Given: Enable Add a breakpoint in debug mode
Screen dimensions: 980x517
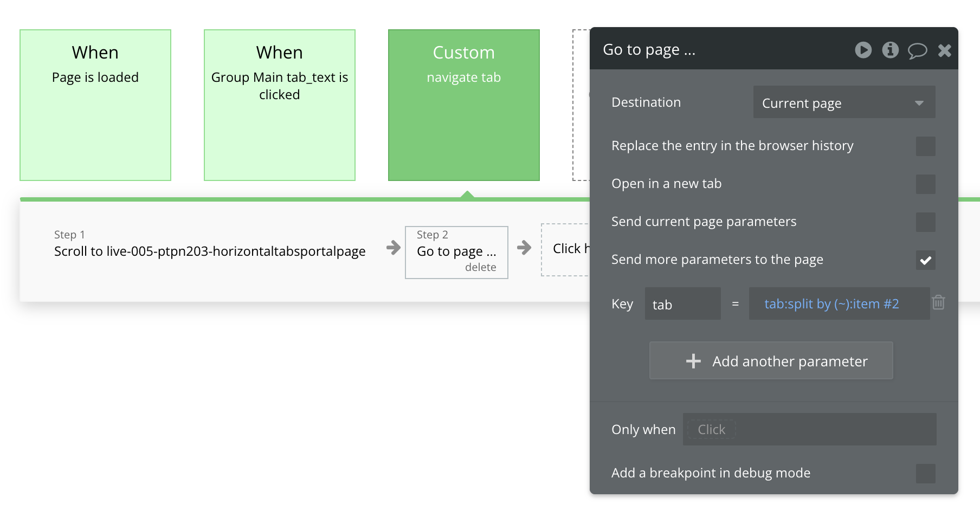Looking at the screenshot, I should 925,473.
